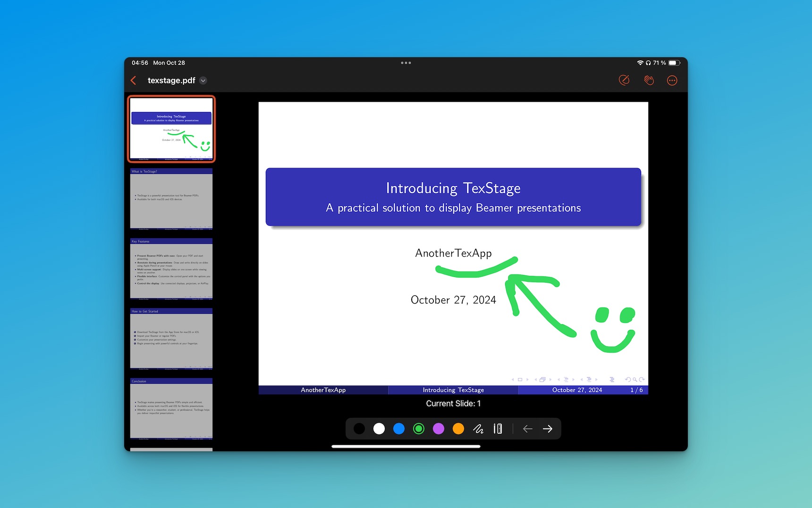Tap the 'AnotherTexApp' footer label

pyautogui.click(x=323, y=390)
